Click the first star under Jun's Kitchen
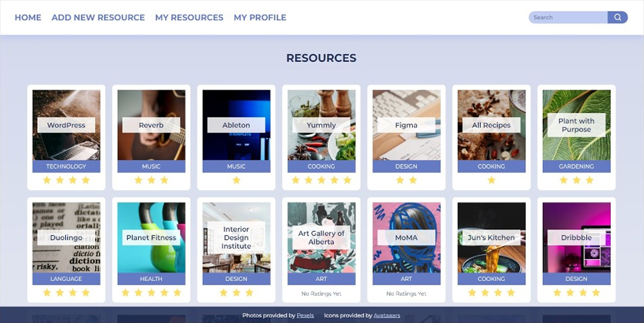This screenshot has width=644, height=323. click(472, 293)
